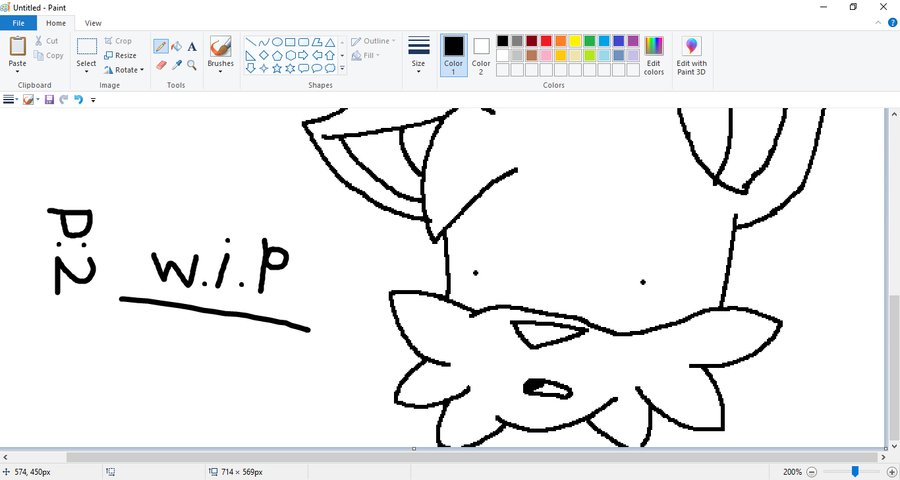
Task: Open the Rotate dropdown menu
Action: (x=123, y=70)
